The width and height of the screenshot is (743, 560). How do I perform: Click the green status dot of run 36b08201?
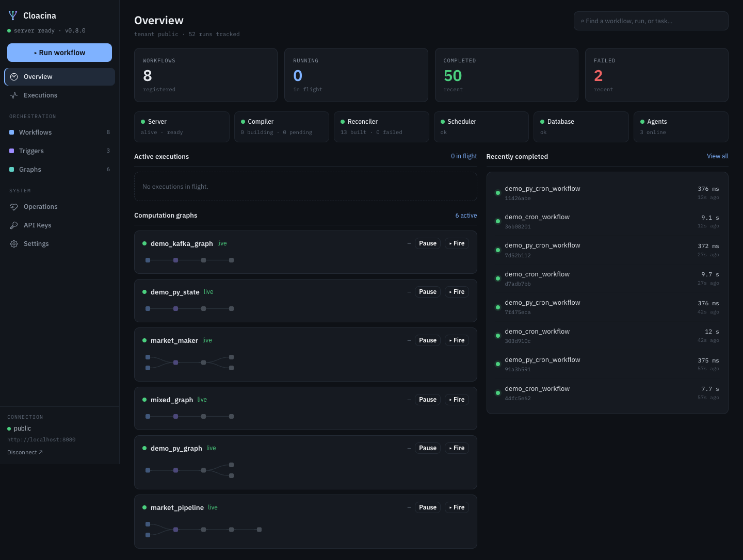pos(498,221)
